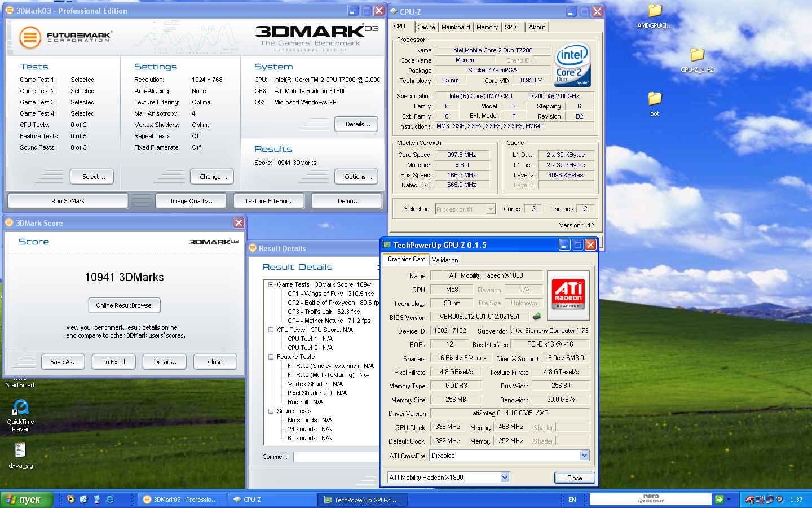812x508 pixels.
Task: Click the volume speaker tray icon
Action: click(780, 500)
